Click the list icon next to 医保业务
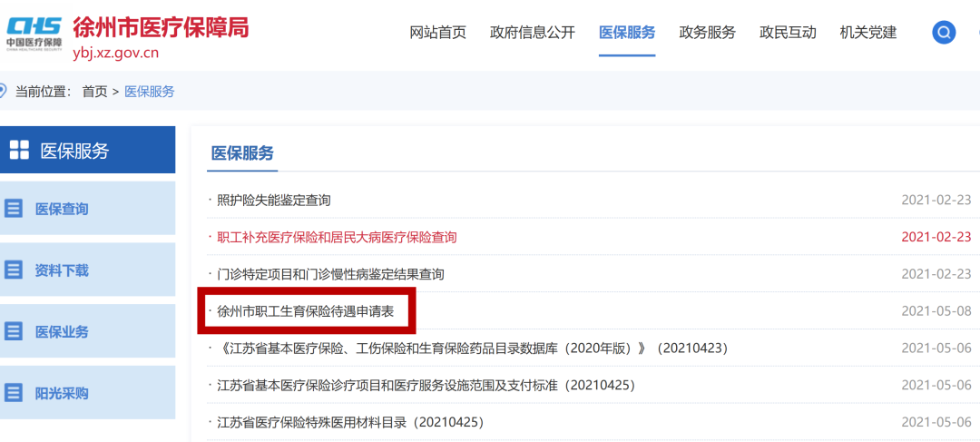Image resolution: width=980 pixels, height=442 pixels. (14, 331)
